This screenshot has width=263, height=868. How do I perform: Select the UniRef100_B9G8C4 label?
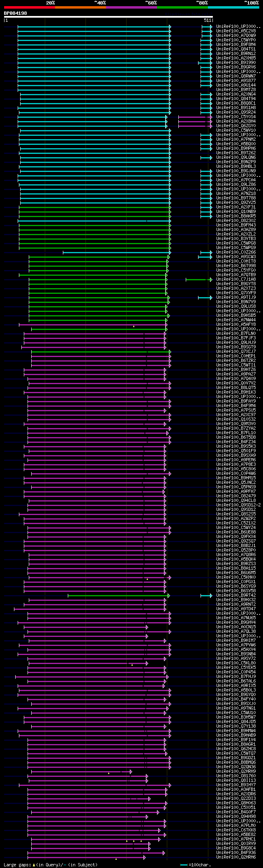coord(236,848)
